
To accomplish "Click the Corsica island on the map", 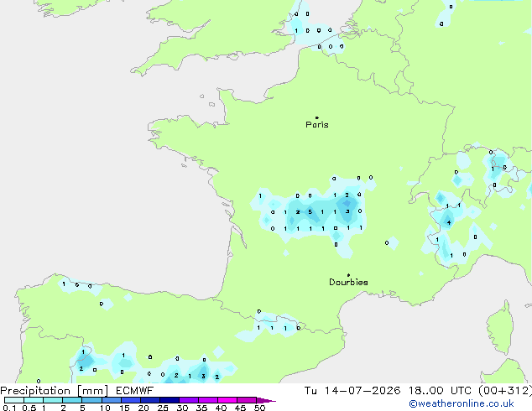I will point(502,327).
